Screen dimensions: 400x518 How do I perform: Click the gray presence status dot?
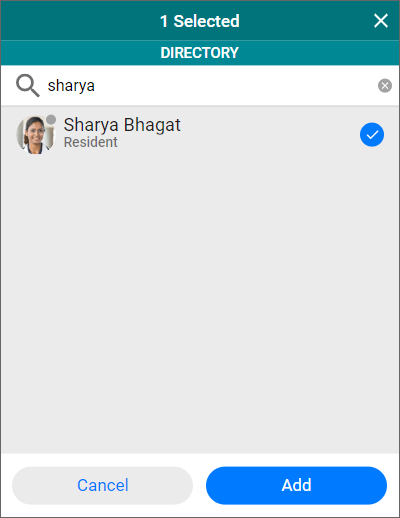pyautogui.click(x=51, y=119)
